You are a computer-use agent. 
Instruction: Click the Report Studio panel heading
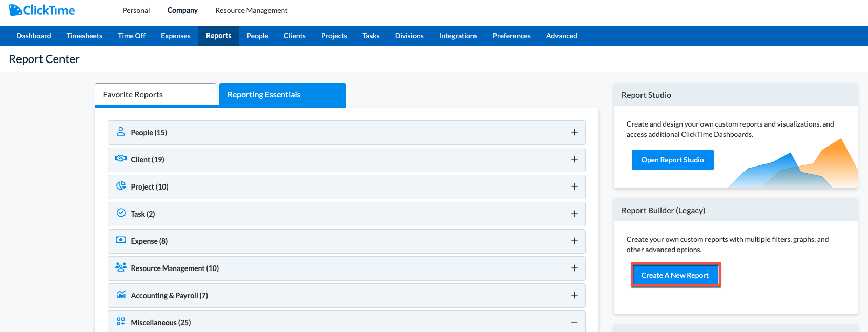646,95
